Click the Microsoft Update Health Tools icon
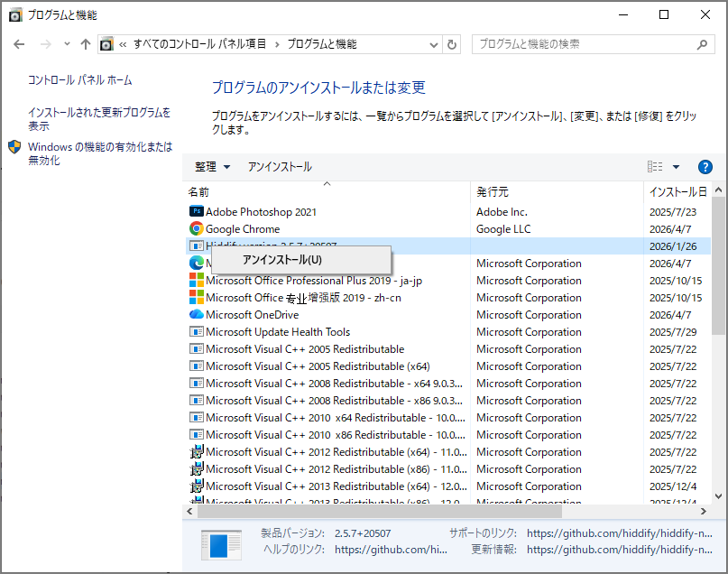 click(x=197, y=331)
